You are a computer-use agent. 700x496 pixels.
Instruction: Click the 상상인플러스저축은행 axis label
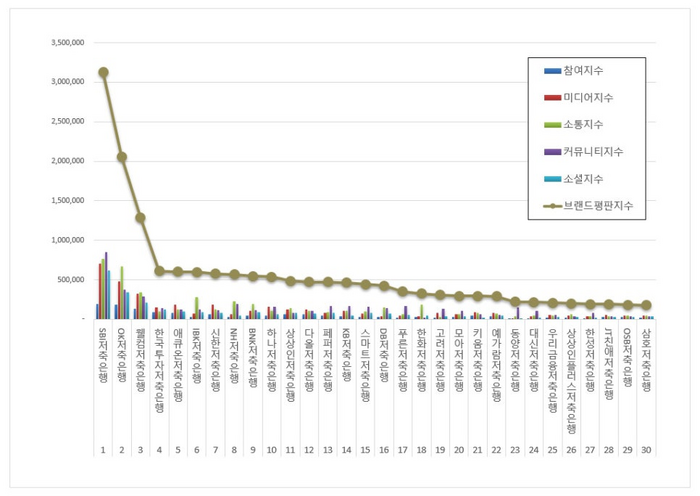tap(571, 381)
